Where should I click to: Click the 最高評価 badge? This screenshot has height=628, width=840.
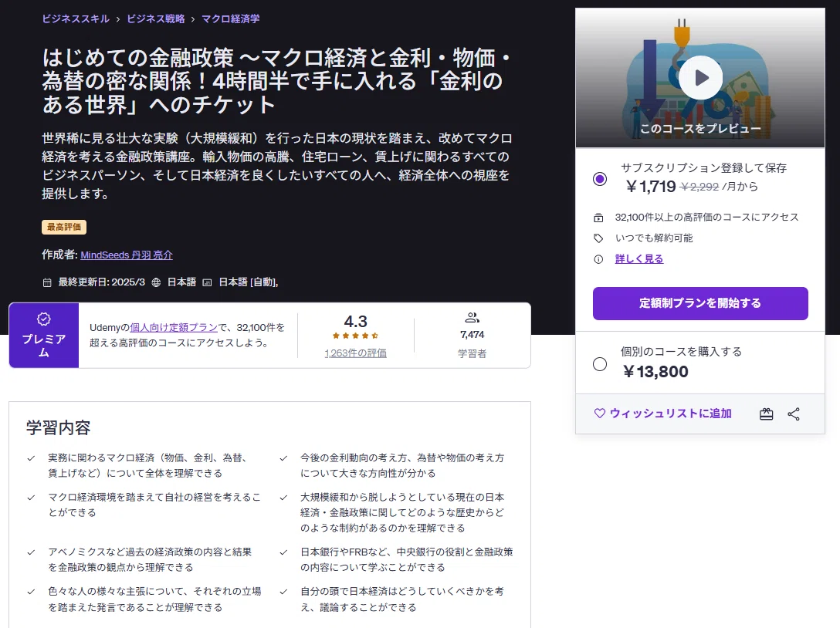64,227
